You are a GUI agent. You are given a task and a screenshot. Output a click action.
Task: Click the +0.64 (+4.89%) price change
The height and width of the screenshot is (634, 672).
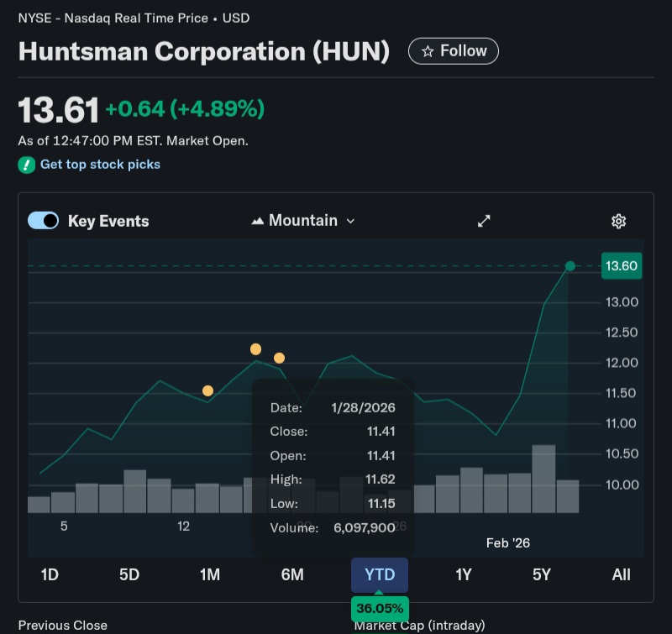pyautogui.click(x=185, y=109)
